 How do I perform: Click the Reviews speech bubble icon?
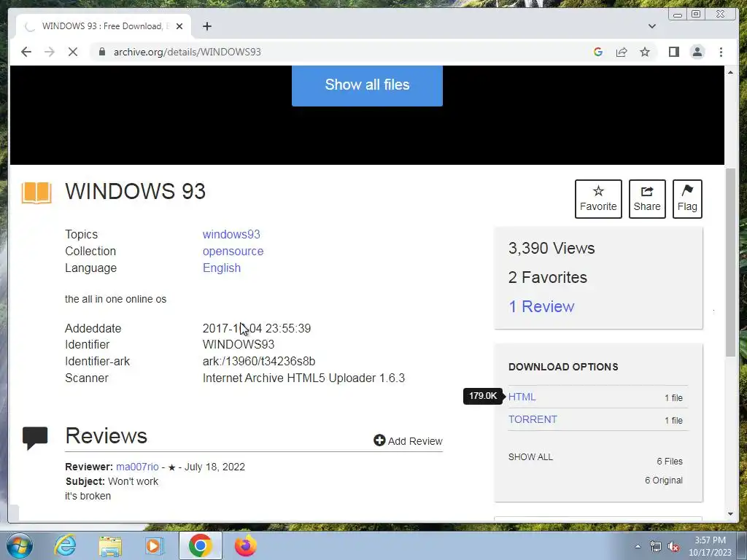coord(35,437)
